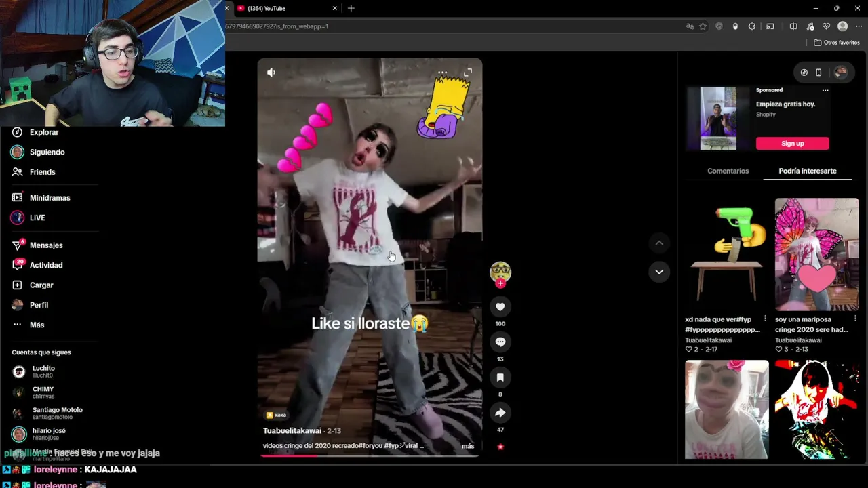Share the video with the arrow icon
This screenshot has height=488, width=868.
(500, 413)
